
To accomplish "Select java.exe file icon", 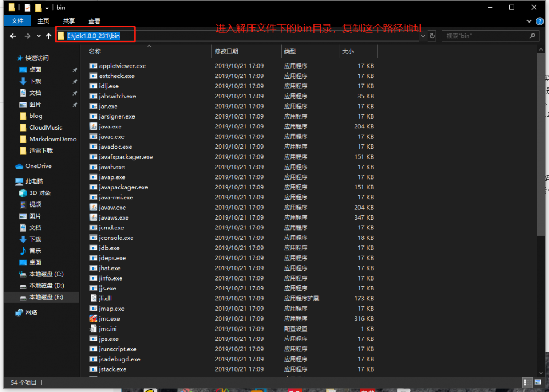I will (x=93, y=126).
